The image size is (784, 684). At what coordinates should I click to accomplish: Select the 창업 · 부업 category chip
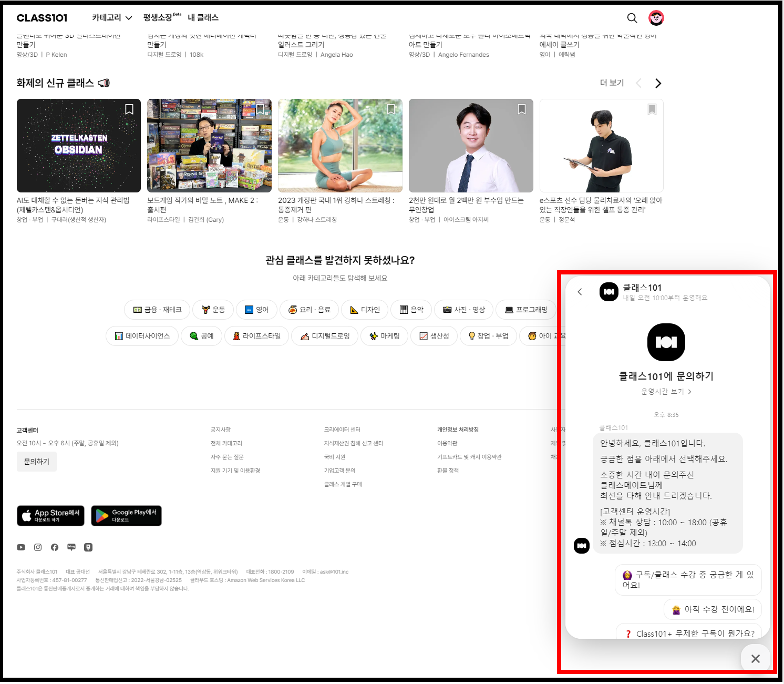tap(488, 336)
